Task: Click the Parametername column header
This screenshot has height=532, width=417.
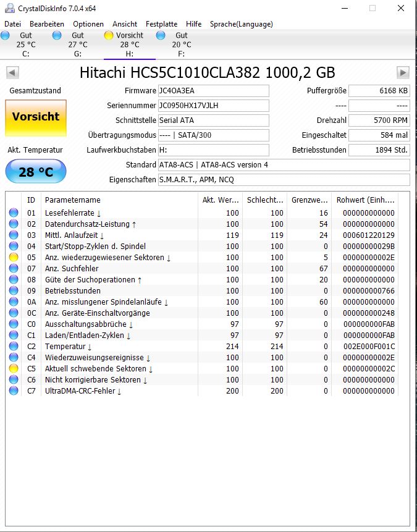Action: (x=119, y=200)
